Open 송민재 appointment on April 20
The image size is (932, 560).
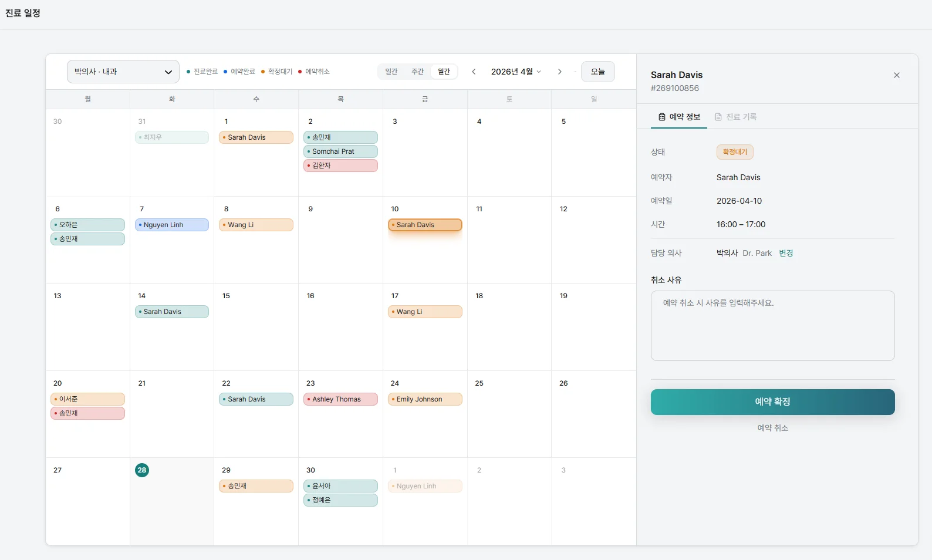(87, 413)
